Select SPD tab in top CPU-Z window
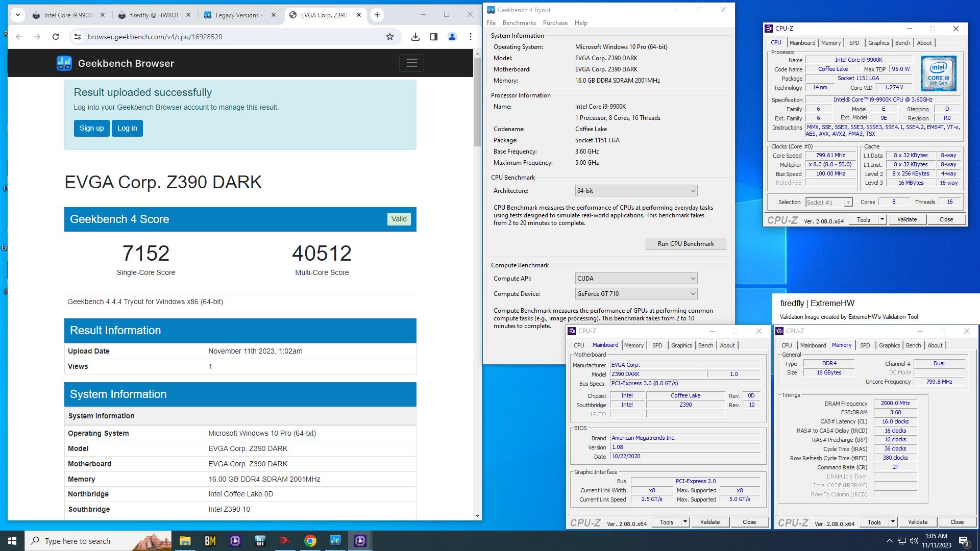 click(x=854, y=43)
